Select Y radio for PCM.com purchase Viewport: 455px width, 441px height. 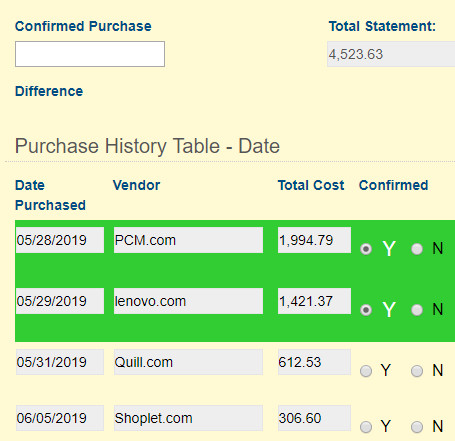(366, 249)
